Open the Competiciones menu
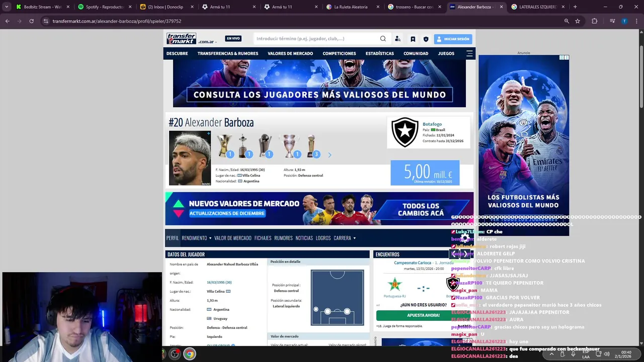Screen dimensions: 644x362 (339, 53)
